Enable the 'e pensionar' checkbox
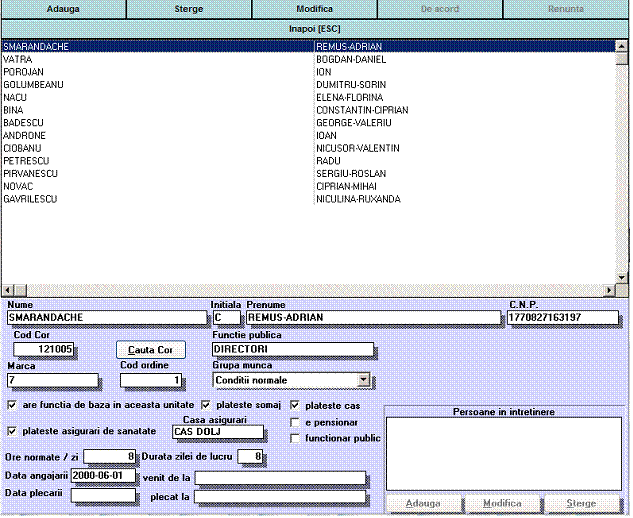Viewport: 633px width, 518px height. point(295,422)
